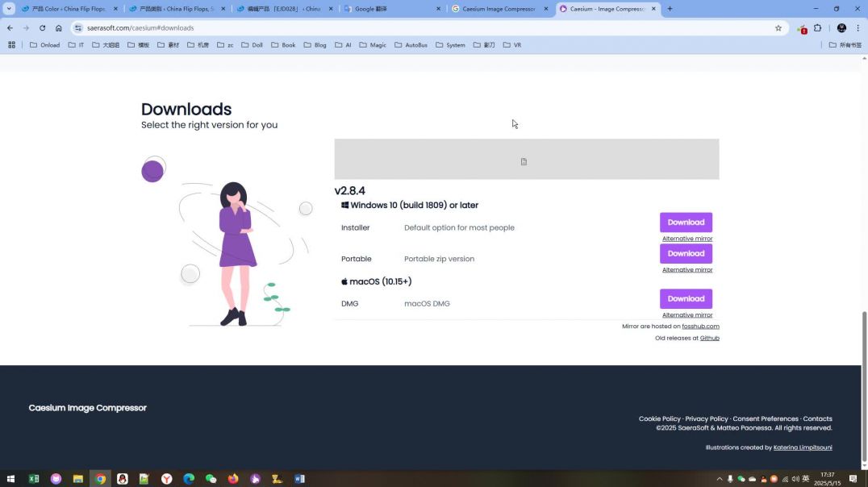Visit the fosshub.com link
Screen dimensions: 868x487
point(700,327)
